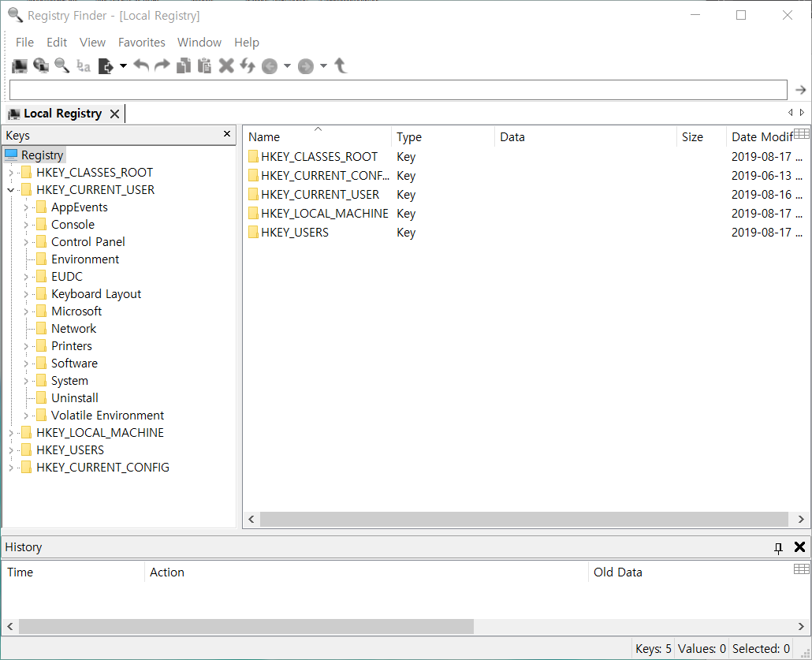Open the Favorites menu
The image size is (812, 660).
tap(142, 42)
